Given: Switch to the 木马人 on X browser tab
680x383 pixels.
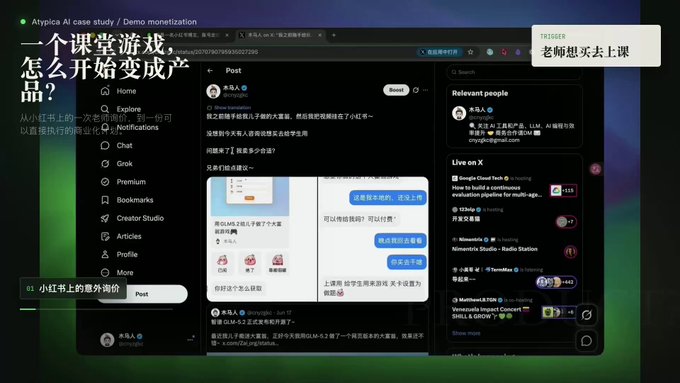Looking at the screenshot, I should coord(280,35).
